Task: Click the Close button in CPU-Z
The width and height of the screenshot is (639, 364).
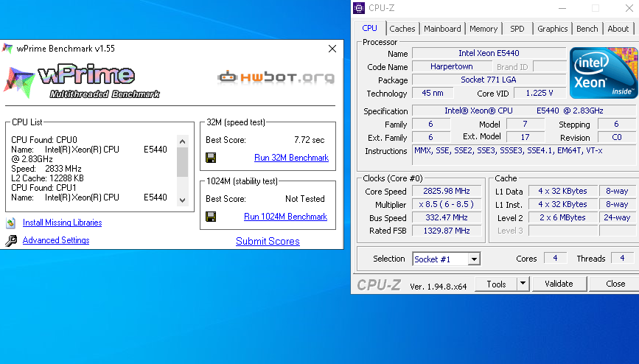Action: (614, 284)
